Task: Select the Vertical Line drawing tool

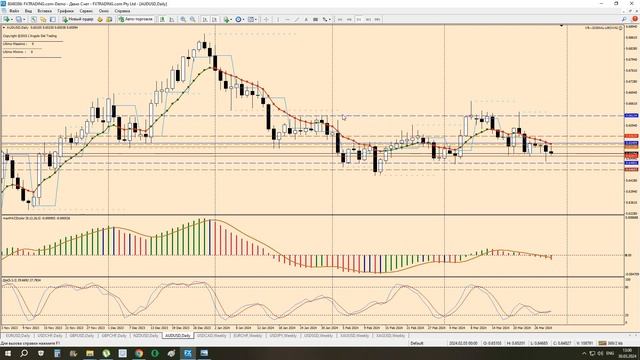Action: click(278, 19)
